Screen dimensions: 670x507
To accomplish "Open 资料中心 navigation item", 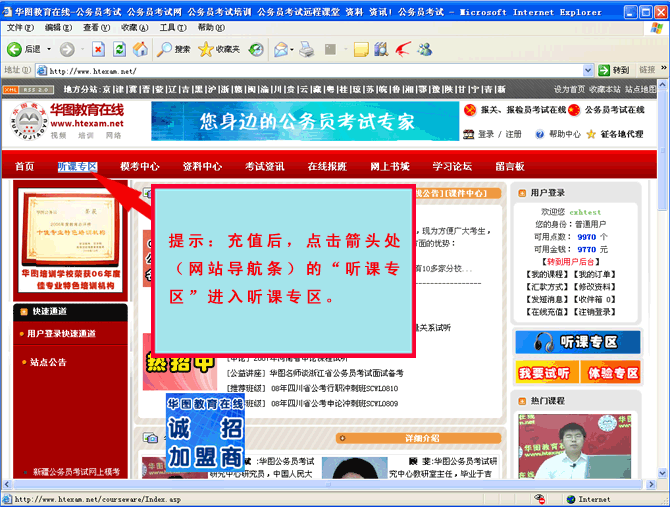I will (x=202, y=167).
